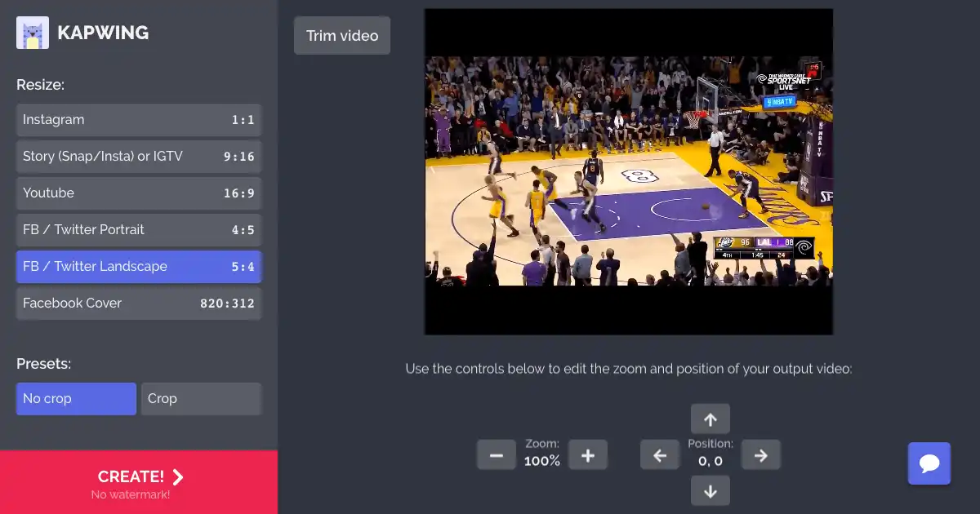Screen dimensions: 980x514
Task: Open the Trim video panel
Action: 341,35
